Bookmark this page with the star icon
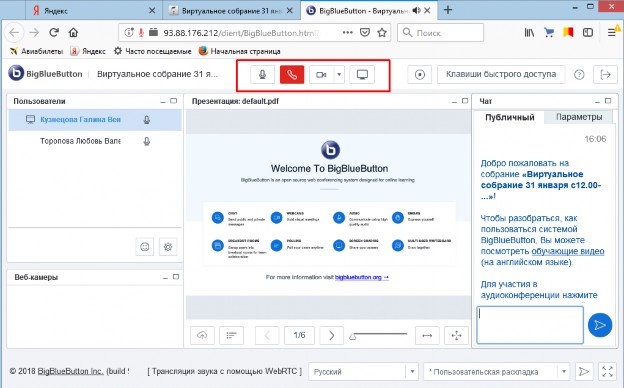Image resolution: width=624 pixels, height=388 pixels. [x=382, y=33]
